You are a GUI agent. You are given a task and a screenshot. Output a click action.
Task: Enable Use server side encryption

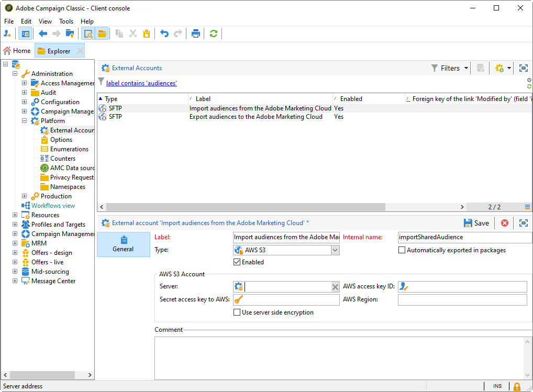tap(237, 312)
